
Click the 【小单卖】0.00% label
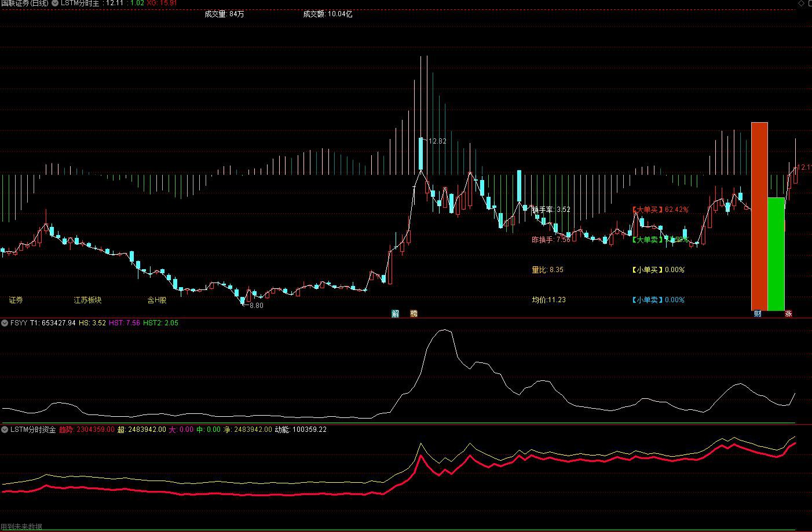click(x=658, y=299)
